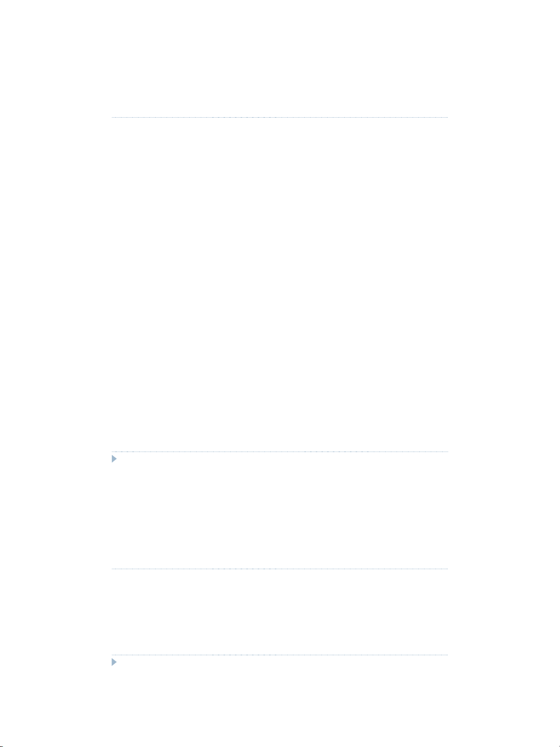Click the right end of the third dotted line
This screenshot has width=560, height=747.
(x=447, y=569)
